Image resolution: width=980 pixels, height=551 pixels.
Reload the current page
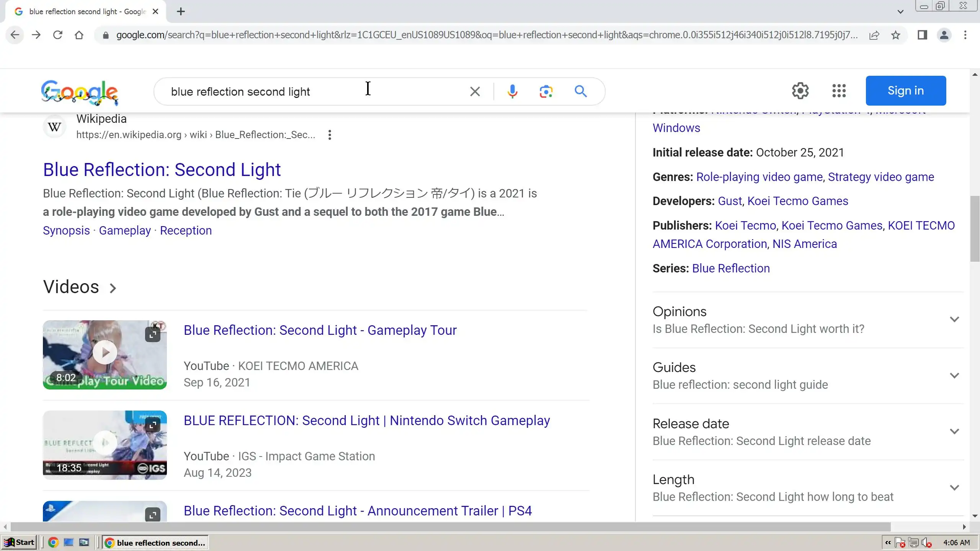(57, 35)
